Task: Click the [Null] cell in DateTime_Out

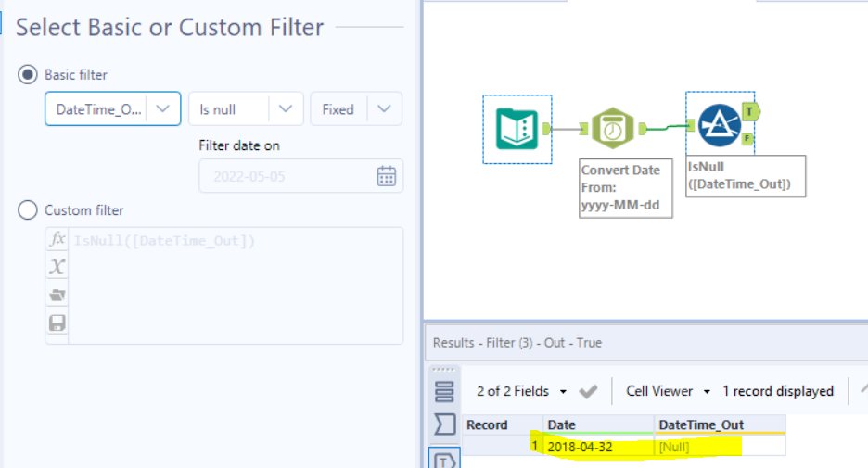Action: pos(720,447)
